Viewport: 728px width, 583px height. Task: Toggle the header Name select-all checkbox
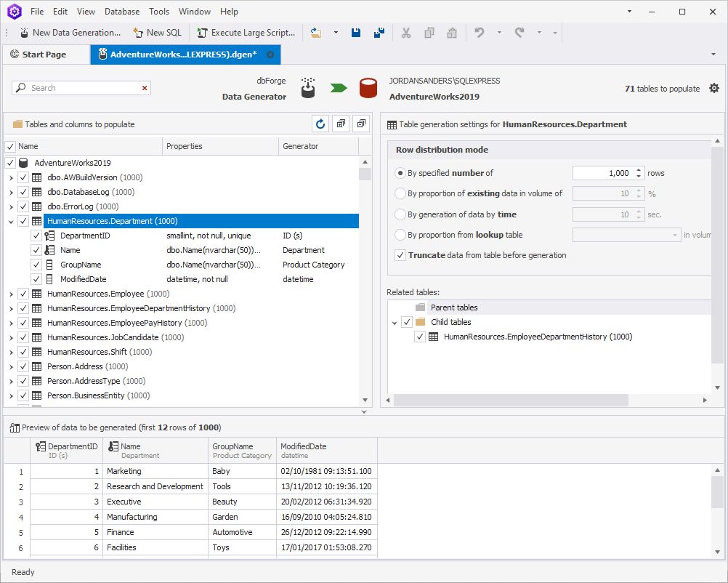tap(10, 146)
